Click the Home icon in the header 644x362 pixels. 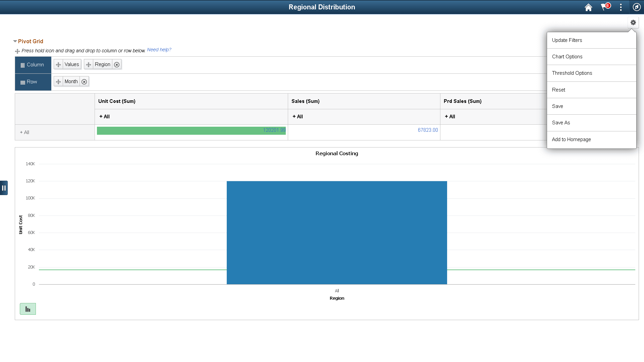point(588,7)
